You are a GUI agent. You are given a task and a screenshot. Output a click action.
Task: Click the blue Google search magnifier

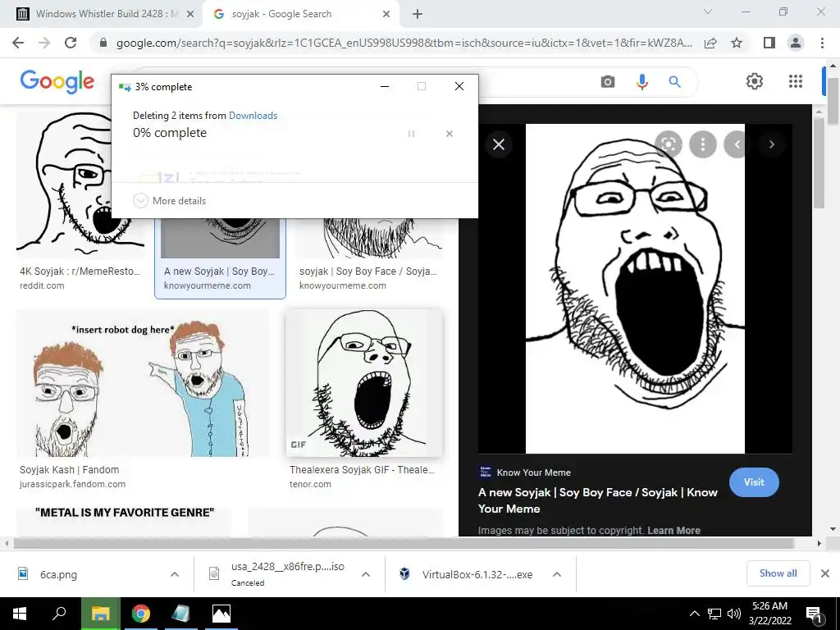pyautogui.click(x=674, y=81)
